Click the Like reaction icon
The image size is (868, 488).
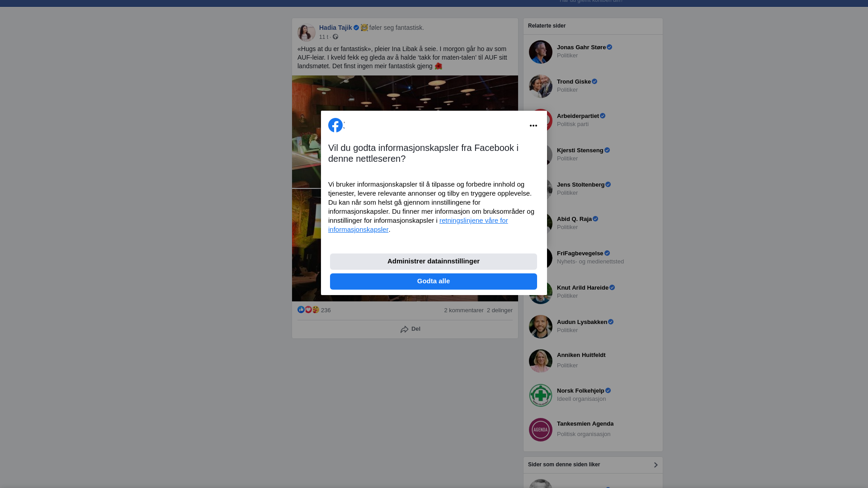[301, 310]
